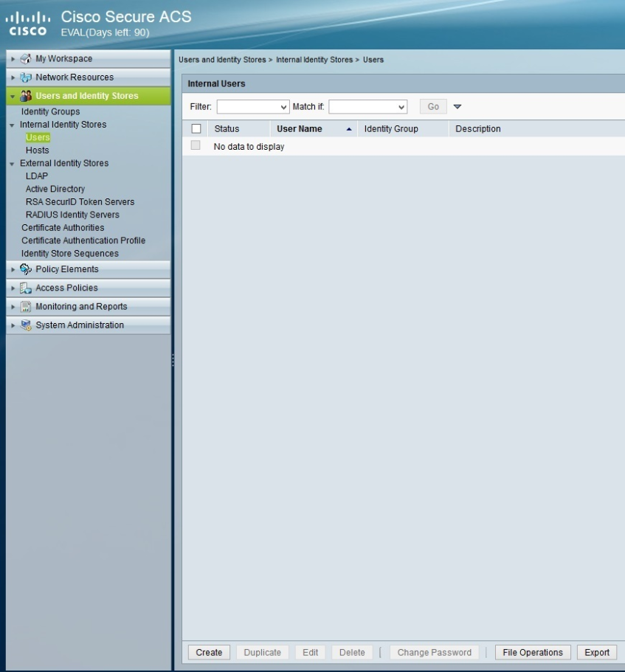Open RSA SecurID Token Servers
This screenshot has height=672, width=625.
coord(80,201)
